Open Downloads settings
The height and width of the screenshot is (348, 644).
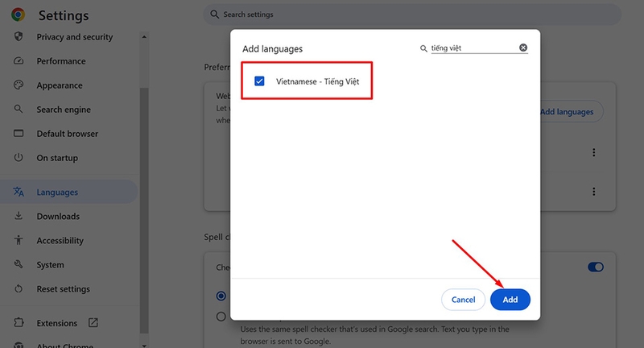tap(58, 216)
